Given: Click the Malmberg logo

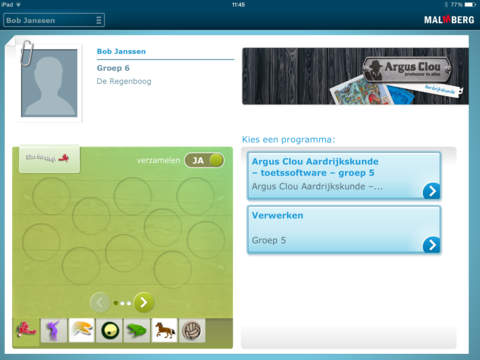Looking at the screenshot, I should (x=449, y=20).
